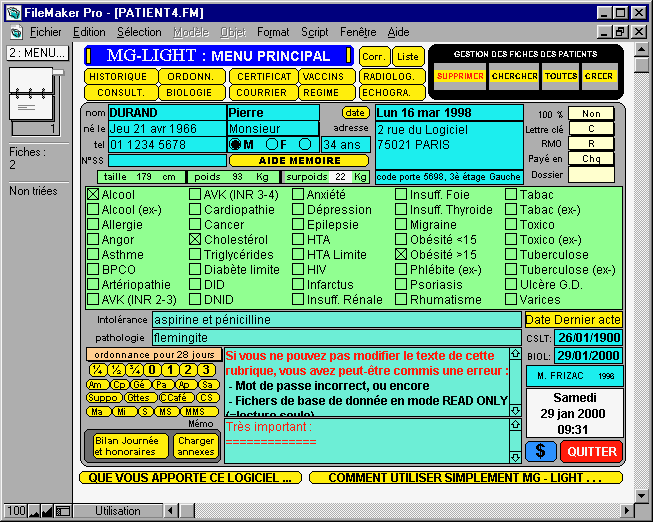Image resolution: width=653 pixels, height=522 pixels.
Task: Click the MS timing button
Action: coord(166,412)
